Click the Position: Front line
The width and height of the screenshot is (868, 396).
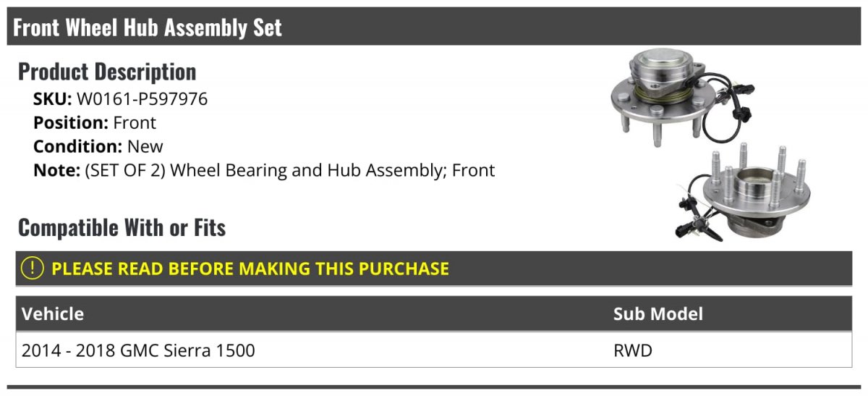pyautogui.click(x=95, y=123)
